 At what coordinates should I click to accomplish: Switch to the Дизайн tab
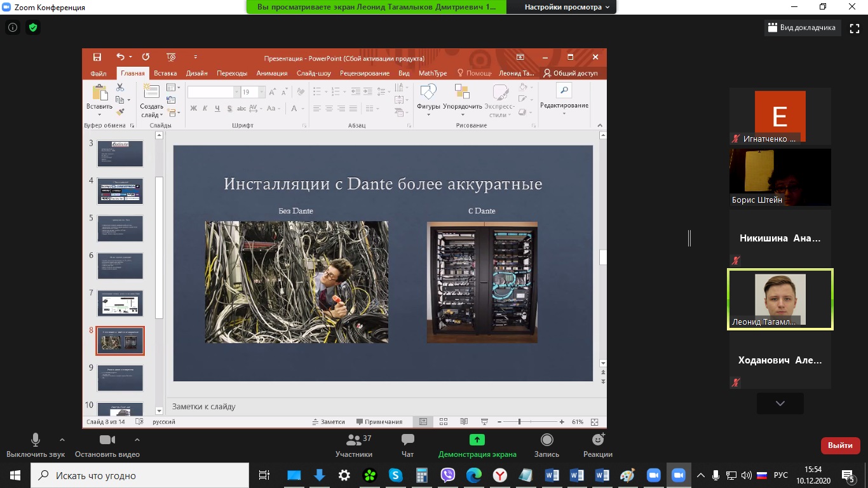pos(197,73)
